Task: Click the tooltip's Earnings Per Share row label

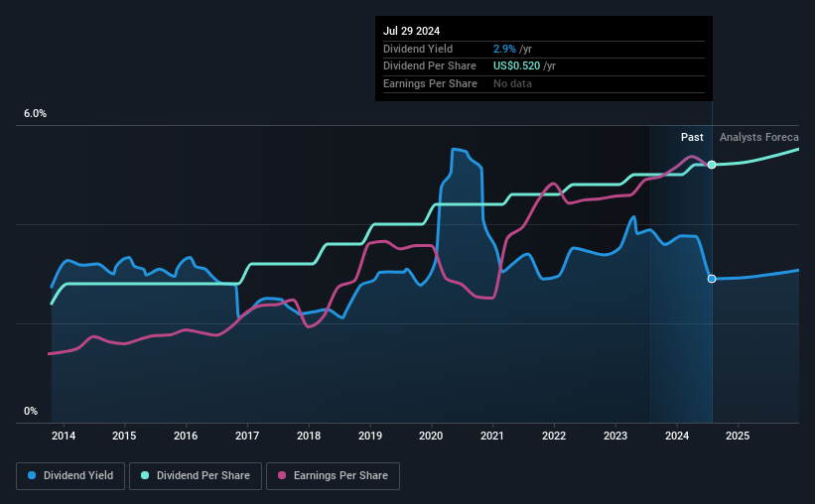Action: click(x=431, y=83)
